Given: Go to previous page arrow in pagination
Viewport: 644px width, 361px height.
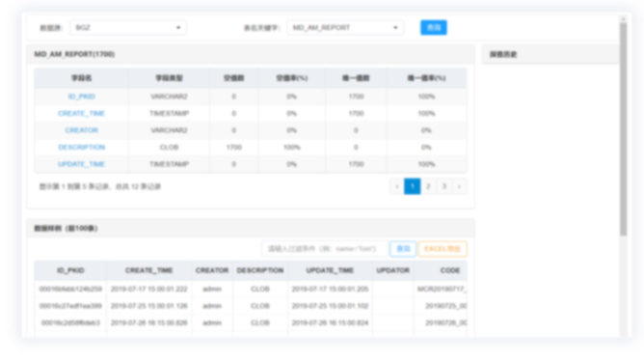Looking at the screenshot, I should (397, 186).
